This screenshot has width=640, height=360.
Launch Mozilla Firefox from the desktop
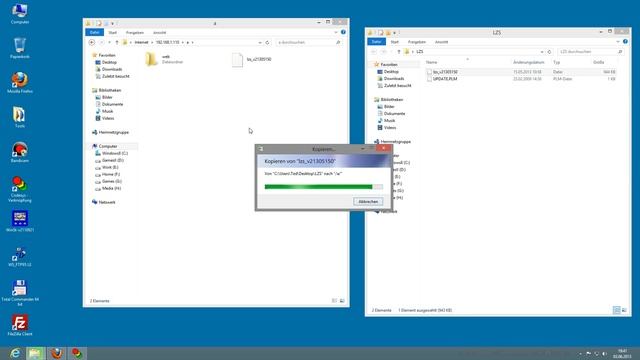pyautogui.click(x=20, y=83)
